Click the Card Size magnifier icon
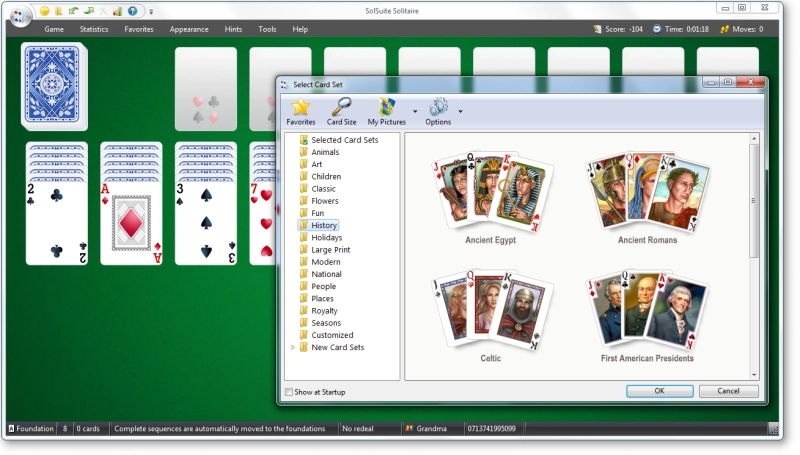Image resolution: width=800 pixels, height=455 pixels. click(341, 107)
